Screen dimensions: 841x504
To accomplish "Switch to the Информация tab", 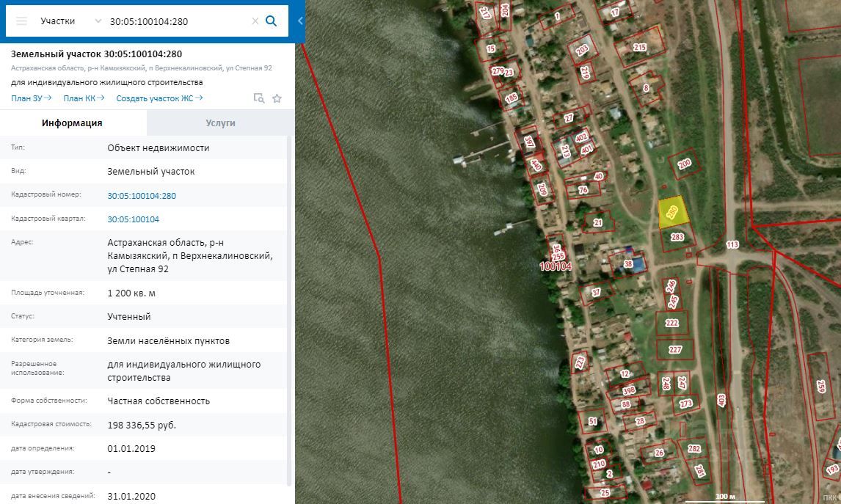I will (73, 123).
